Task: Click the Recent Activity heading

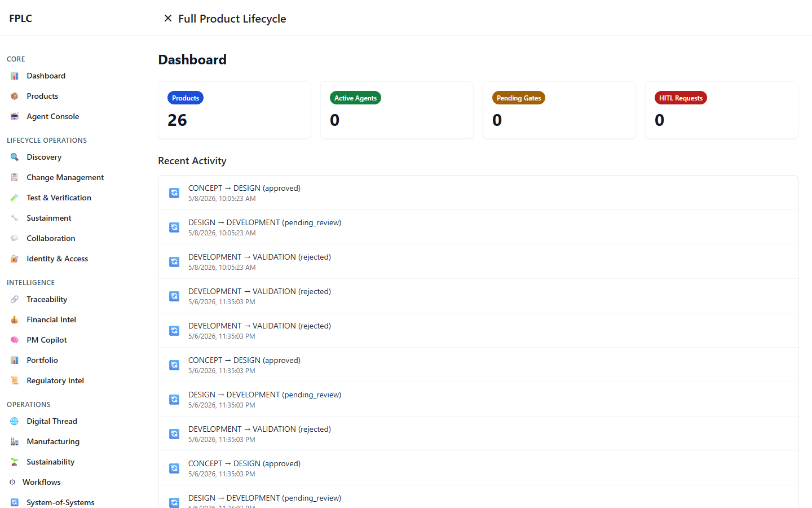Action: [192, 161]
